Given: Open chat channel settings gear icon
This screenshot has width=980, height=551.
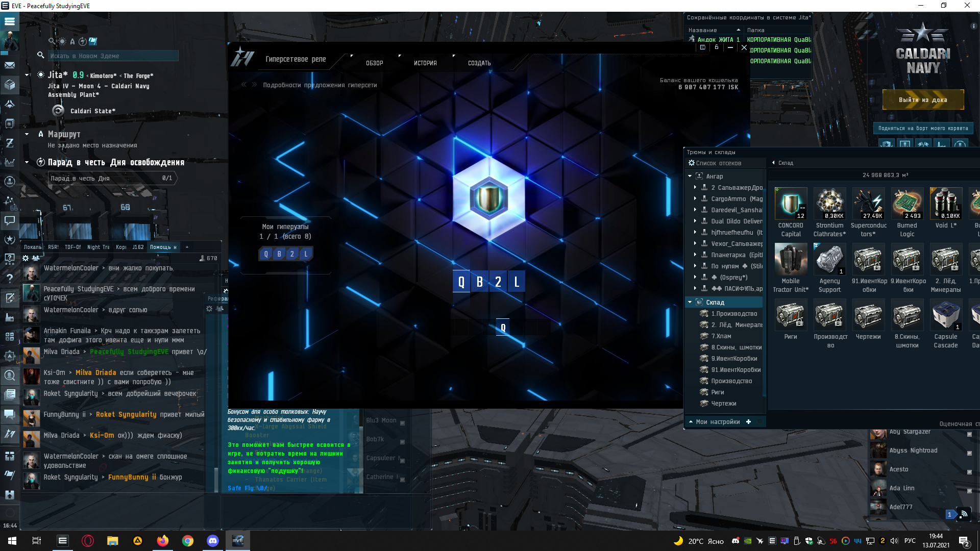Looking at the screenshot, I should coord(26,258).
